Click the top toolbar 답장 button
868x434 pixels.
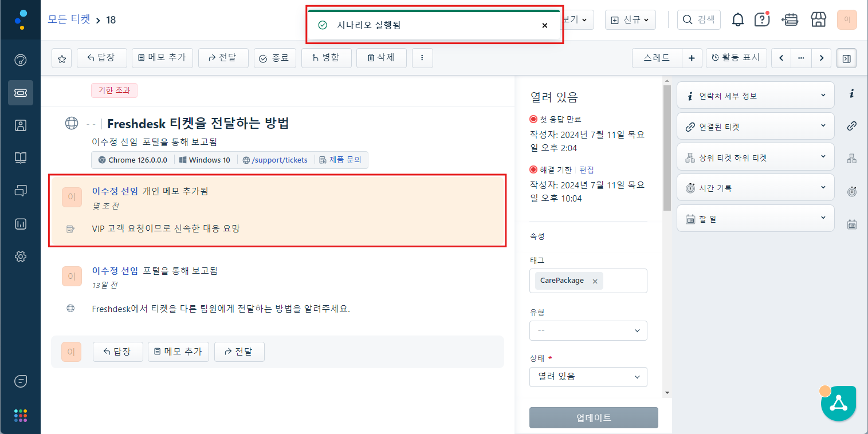click(101, 58)
